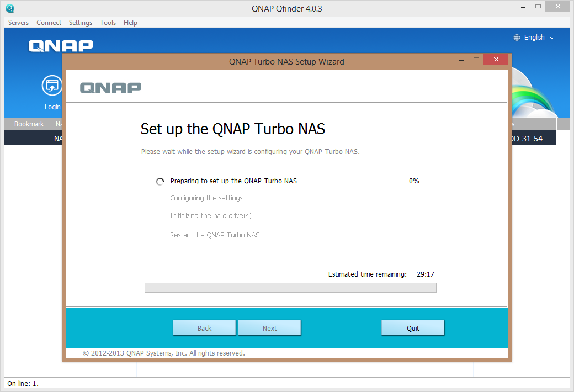Viewport: 574px width, 392px height.
Task: Open the English language dropdown
Action: click(539, 38)
